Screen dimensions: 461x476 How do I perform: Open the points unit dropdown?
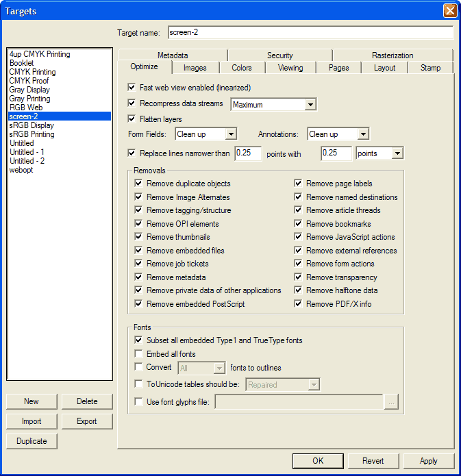(x=397, y=154)
